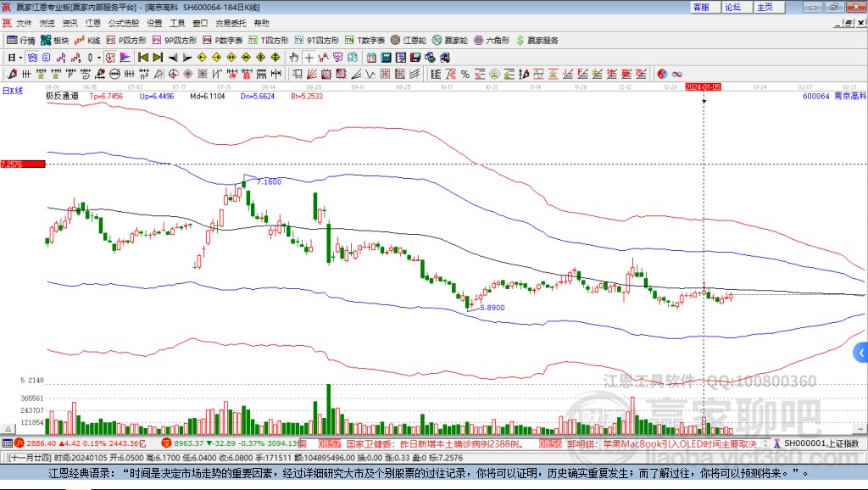Viewport: 868px width, 490px height.
Task: Open the 江恩轮 Gann wheel tool
Action: [x=409, y=40]
